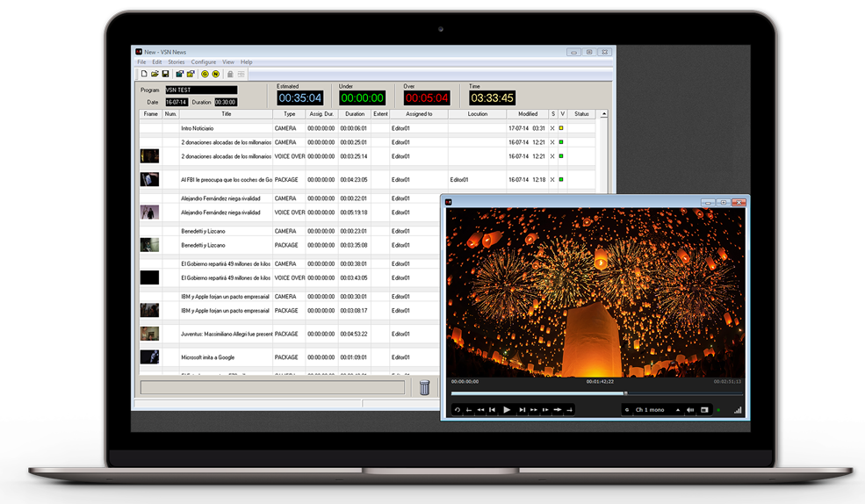Sort by the Title column header
865x504 pixels.
pos(227,114)
